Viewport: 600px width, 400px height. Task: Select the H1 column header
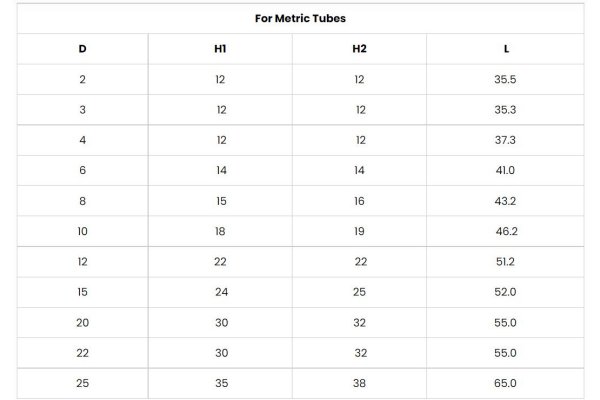[221, 49]
